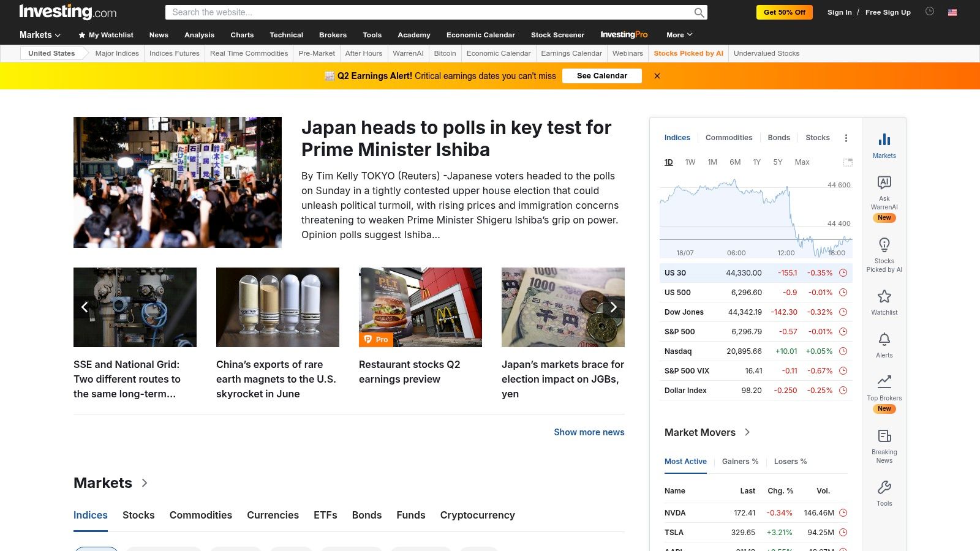Screen dimensions: 980x551
Task: Show the previous news carousel slide
Action: click(x=85, y=307)
